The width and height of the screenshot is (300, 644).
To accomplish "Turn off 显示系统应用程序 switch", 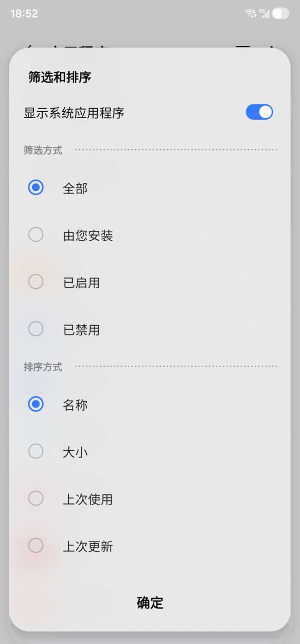I will pos(259,112).
